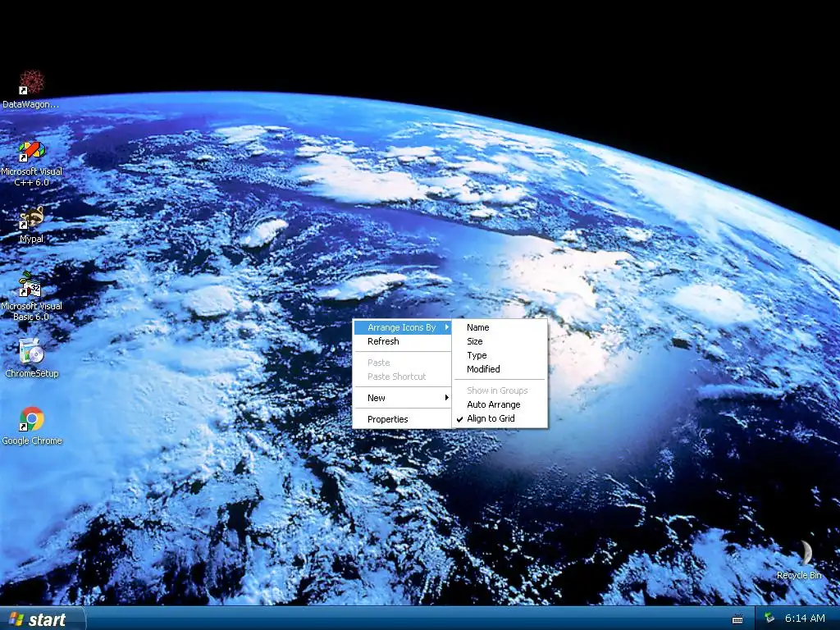Enable Auto Arrange option
The height and width of the screenshot is (630, 840).
pos(500,404)
